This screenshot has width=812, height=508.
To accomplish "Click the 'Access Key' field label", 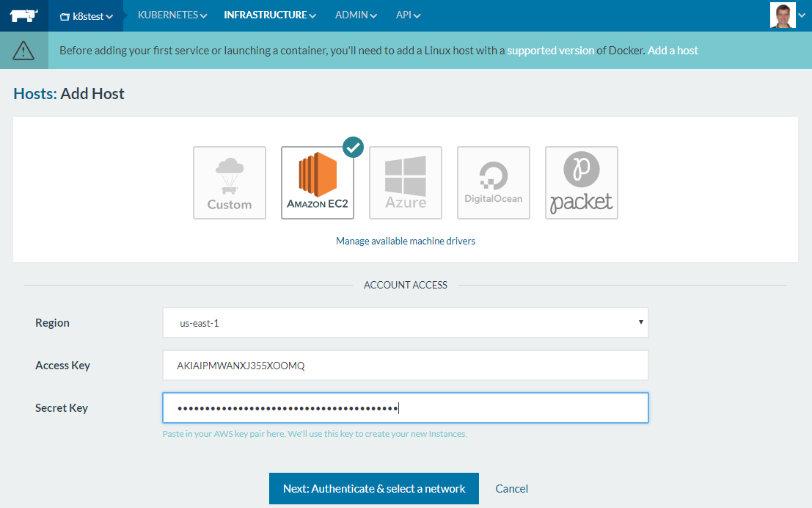I will click(62, 366).
